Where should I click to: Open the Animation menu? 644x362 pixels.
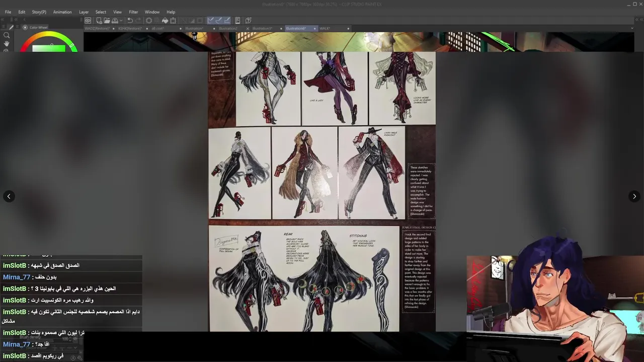pos(62,12)
